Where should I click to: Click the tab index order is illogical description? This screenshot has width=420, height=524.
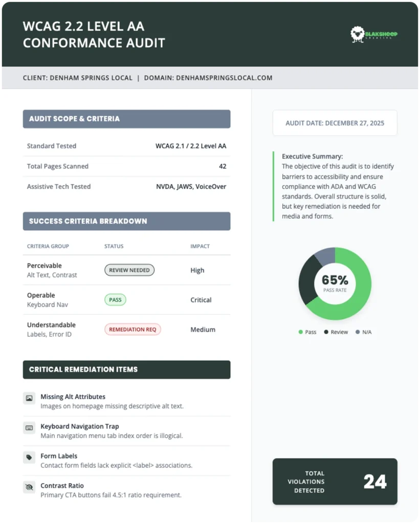[x=112, y=436]
